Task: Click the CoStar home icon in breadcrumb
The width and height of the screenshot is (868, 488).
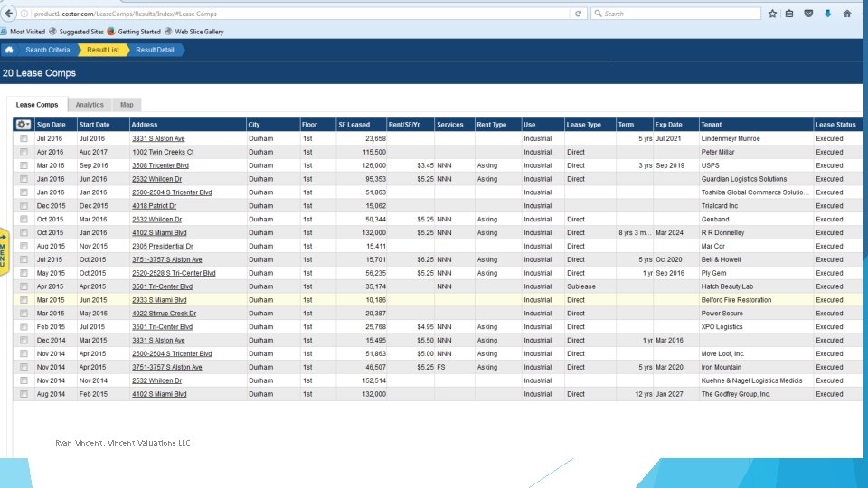Action: point(9,50)
